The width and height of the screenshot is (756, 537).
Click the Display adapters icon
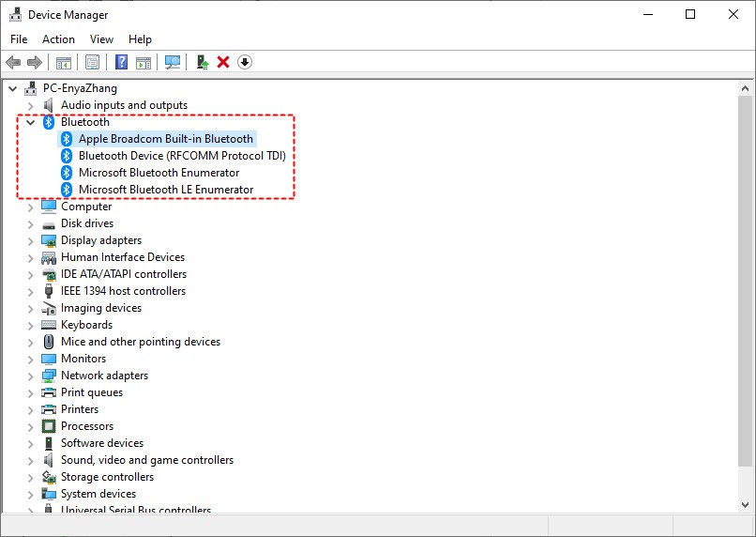(49, 240)
